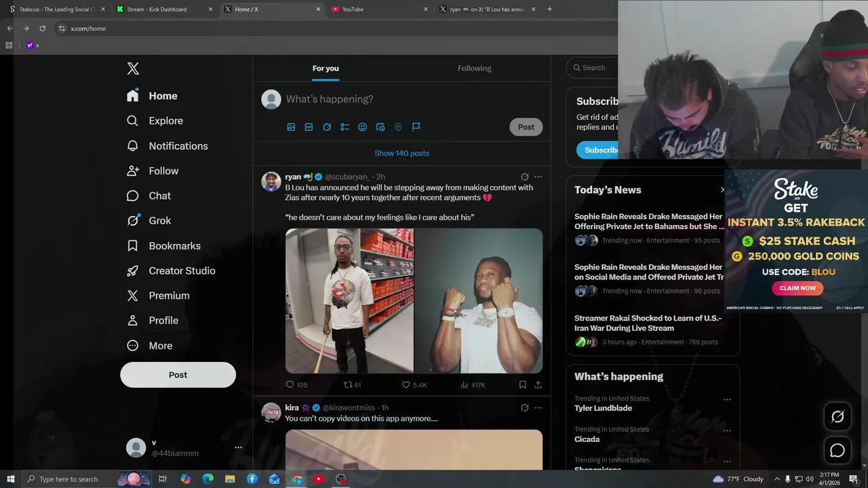This screenshot has height=488, width=868.
Task: Click the small Post button in composer
Action: pyautogui.click(x=526, y=127)
